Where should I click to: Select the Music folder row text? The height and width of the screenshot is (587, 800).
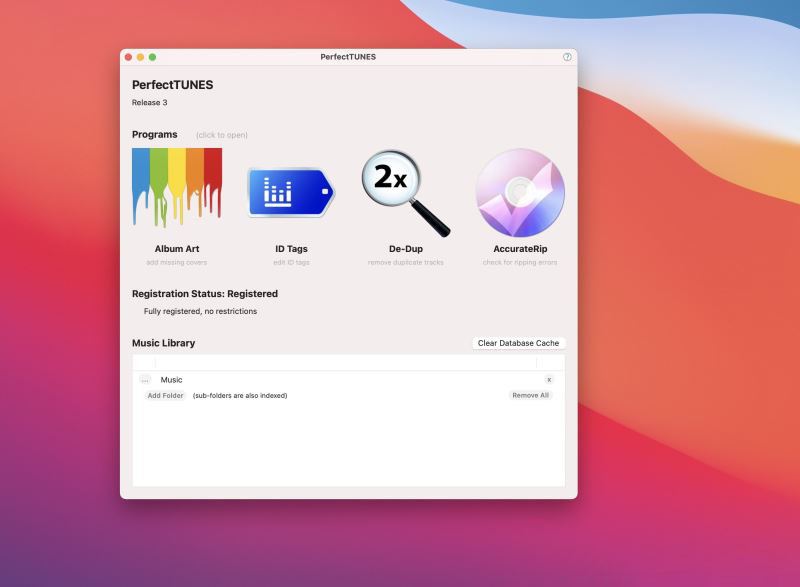point(171,380)
